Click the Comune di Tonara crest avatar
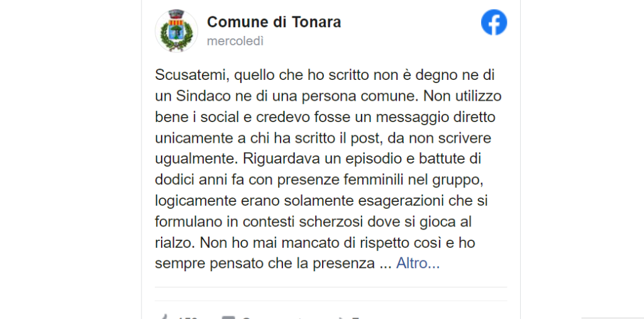 pos(176,31)
